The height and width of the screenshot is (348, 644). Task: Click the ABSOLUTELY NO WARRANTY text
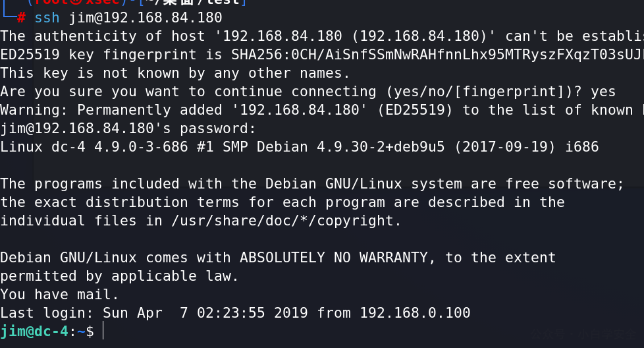tap(333, 258)
